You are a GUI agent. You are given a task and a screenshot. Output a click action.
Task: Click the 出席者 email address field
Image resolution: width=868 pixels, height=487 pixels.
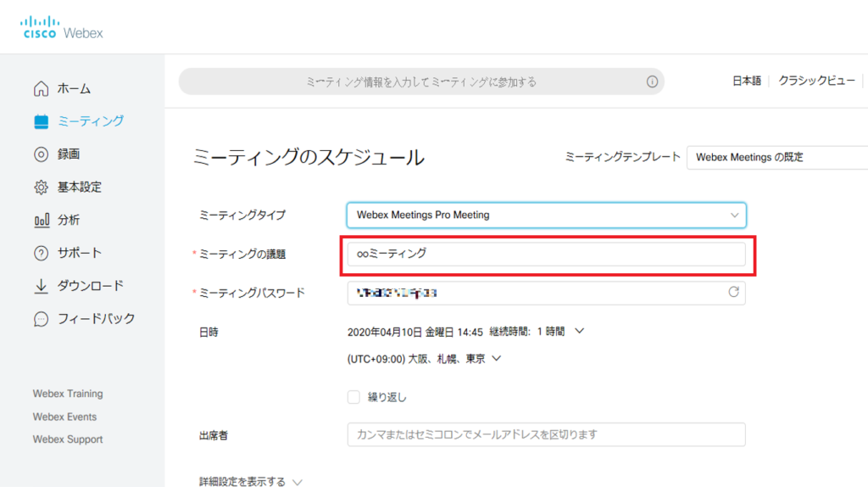[547, 435]
